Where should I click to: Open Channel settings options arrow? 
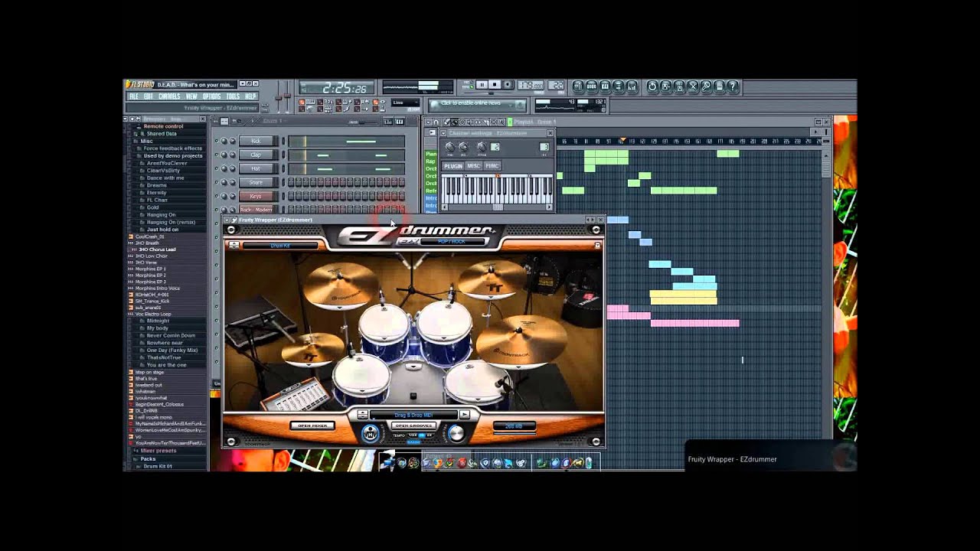[443, 133]
